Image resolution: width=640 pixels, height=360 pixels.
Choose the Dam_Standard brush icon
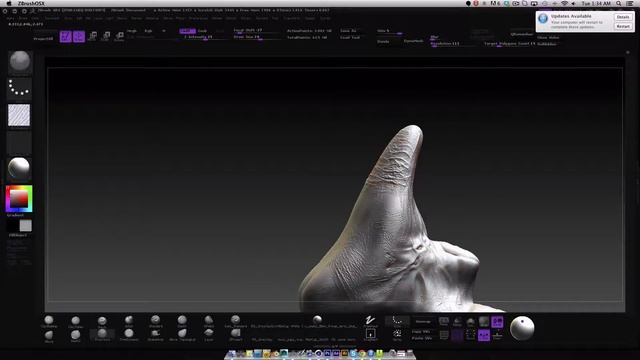[236, 321]
